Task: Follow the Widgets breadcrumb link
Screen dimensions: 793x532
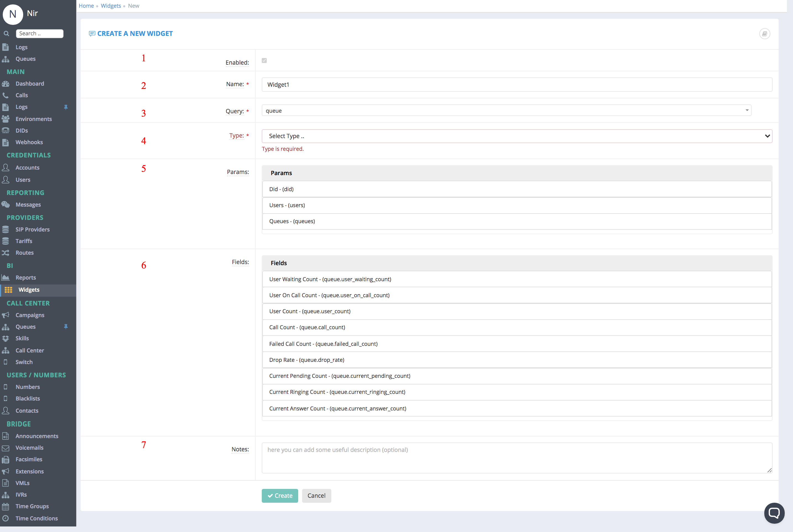Action: click(x=111, y=6)
